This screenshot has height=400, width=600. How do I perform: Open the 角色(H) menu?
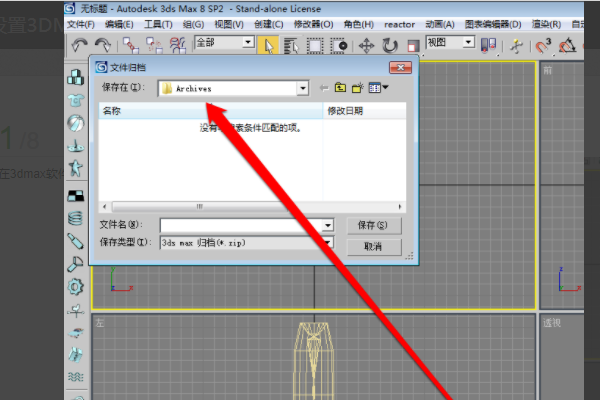tap(359, 24)
